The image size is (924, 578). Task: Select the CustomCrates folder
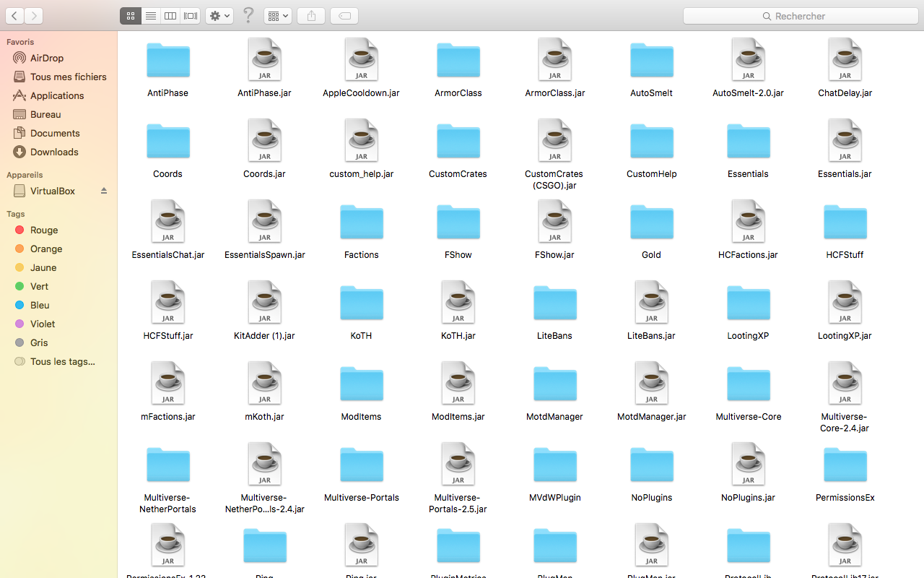[458, 142]
